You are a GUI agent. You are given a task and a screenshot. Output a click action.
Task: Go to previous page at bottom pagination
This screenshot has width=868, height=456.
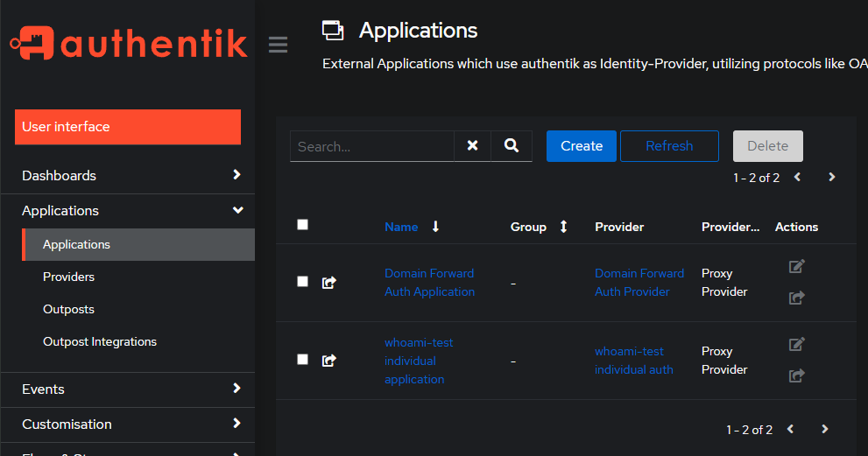point(791,430)
